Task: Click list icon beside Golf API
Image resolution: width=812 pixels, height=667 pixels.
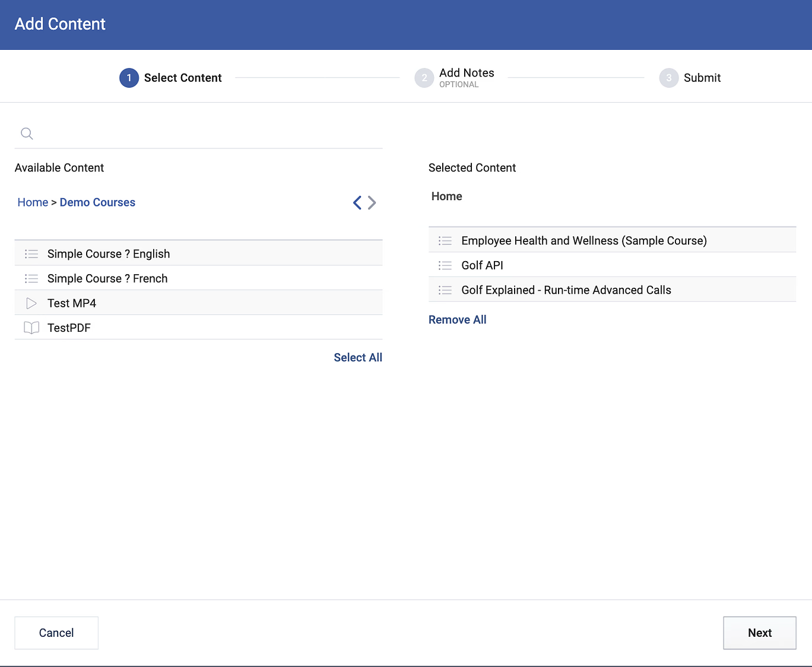Action: (x=445, y=265)
